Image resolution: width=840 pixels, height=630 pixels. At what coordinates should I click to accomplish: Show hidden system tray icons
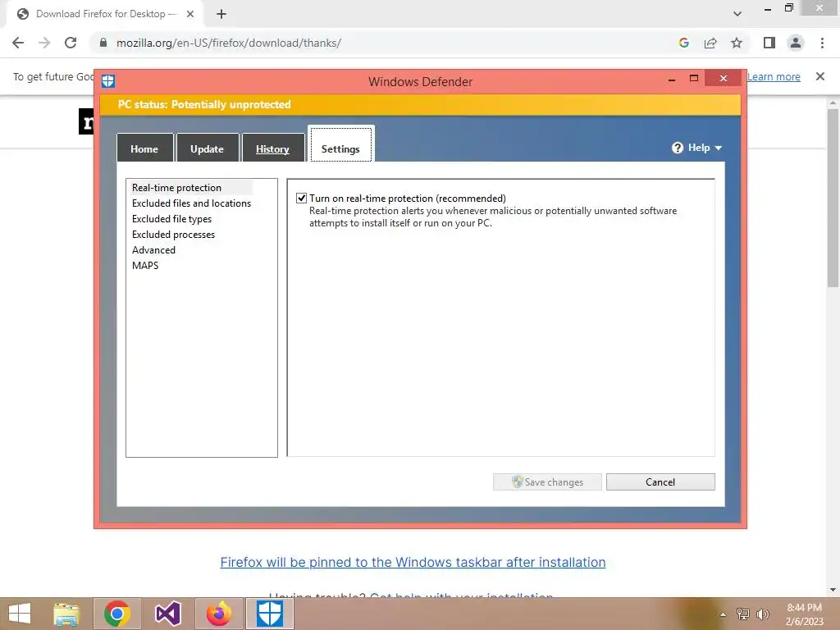point(723,614)
